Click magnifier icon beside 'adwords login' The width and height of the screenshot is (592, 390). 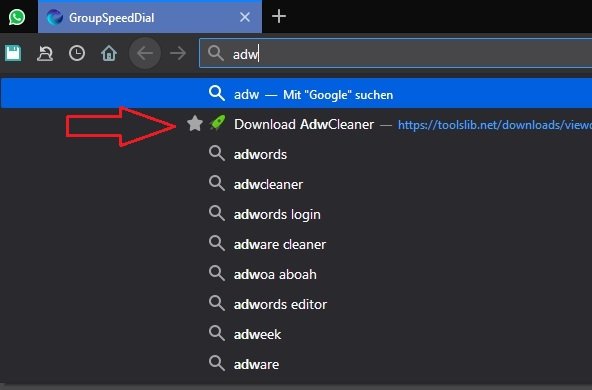click(217, 213)
